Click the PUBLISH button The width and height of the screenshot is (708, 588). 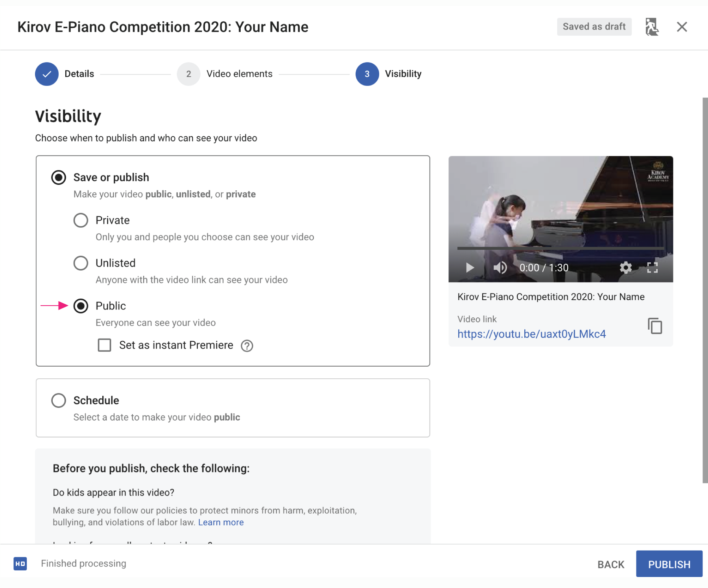(x=669, y=564)
